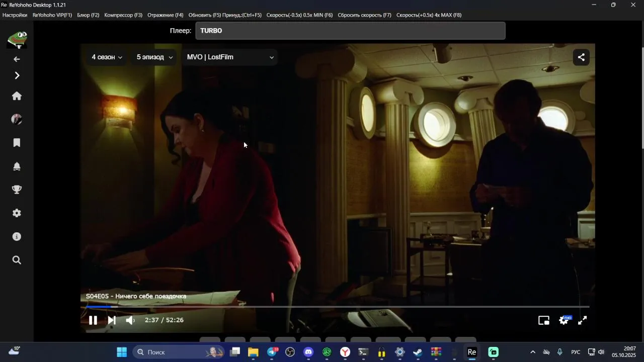Open WinRAR from the taskbar
The height and width of the screenshot is (362, 644).
click(436, 352)
